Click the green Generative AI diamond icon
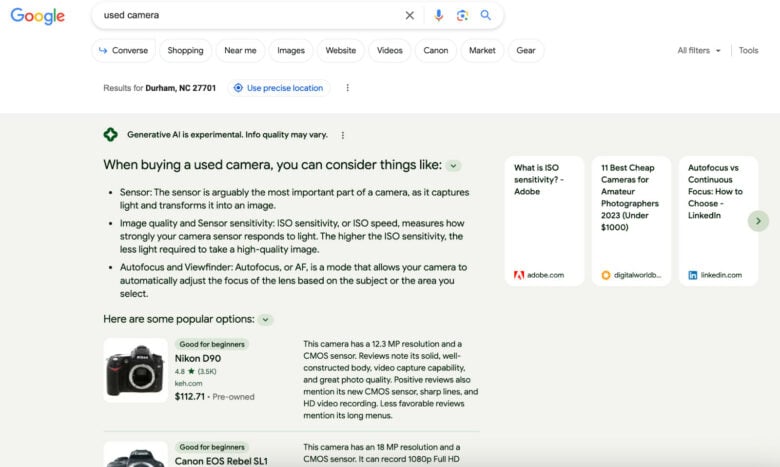The width and height of the screenshot is (780, 467). pos(110,134)
